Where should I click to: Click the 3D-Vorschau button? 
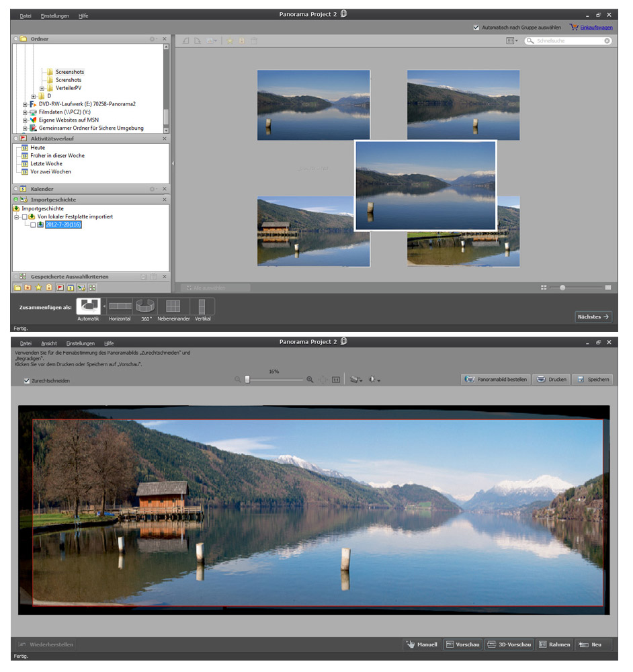[509, 644]
